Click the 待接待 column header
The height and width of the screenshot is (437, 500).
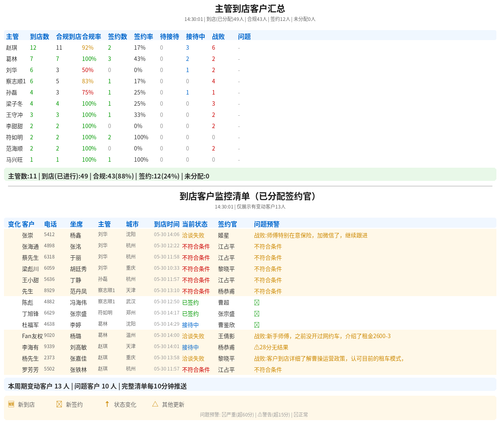(x=169, y=37)
